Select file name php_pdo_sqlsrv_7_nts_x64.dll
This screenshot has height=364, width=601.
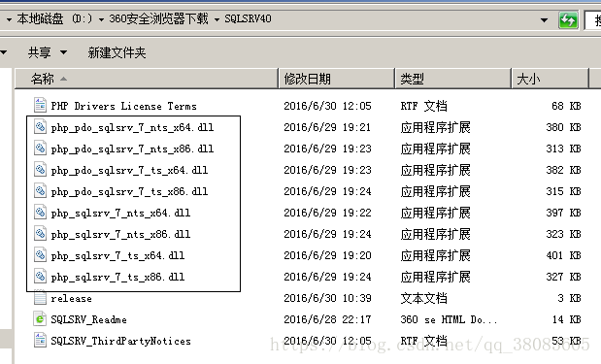[132, 127]
